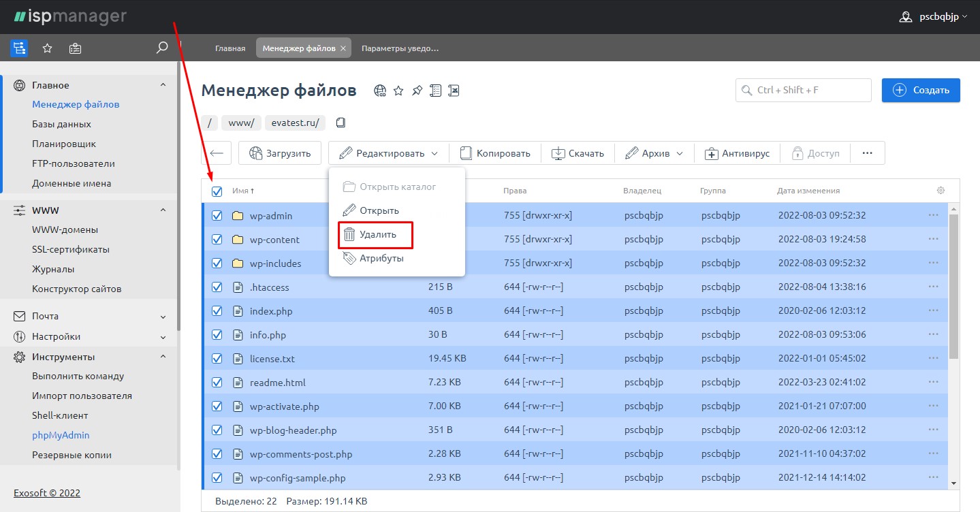Open the pscbqbjp user menu
This screenshot has height=512, width=980.
[x=933, y=17]
